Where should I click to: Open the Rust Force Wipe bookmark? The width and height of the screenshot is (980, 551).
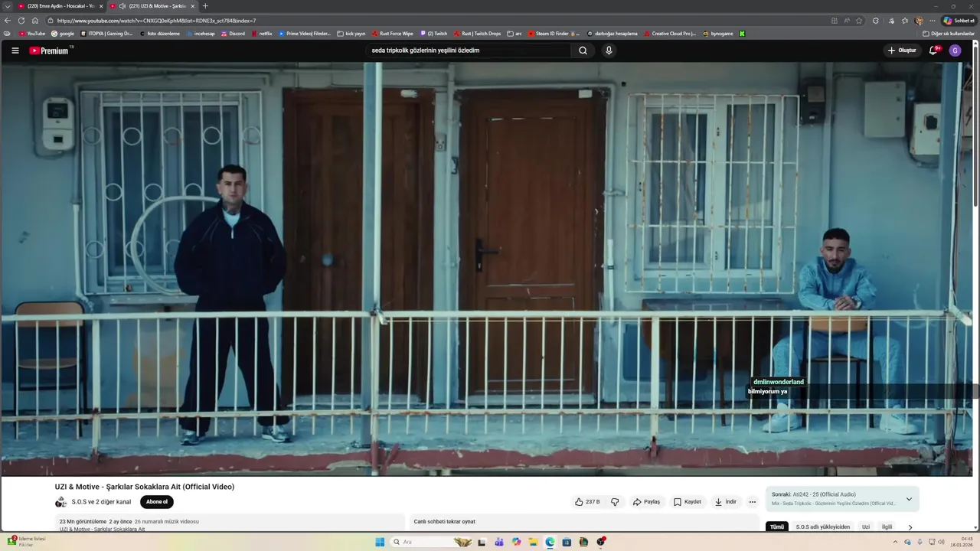point(392,34)
